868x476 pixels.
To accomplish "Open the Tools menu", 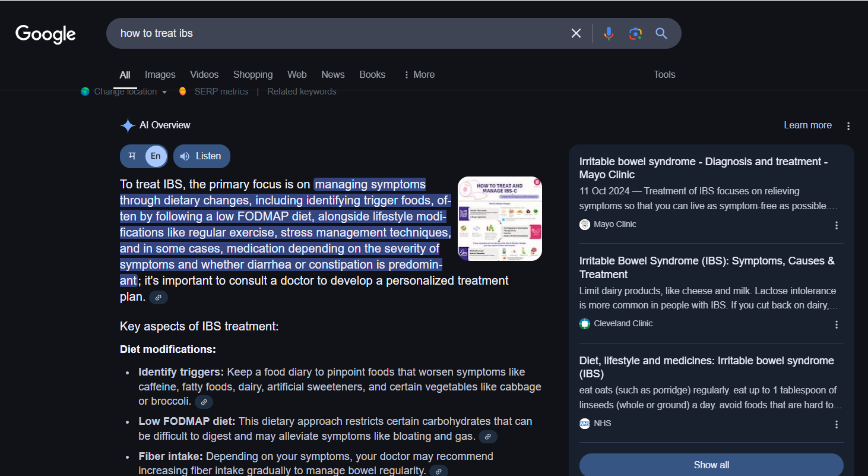I will [x=664, y=75].
